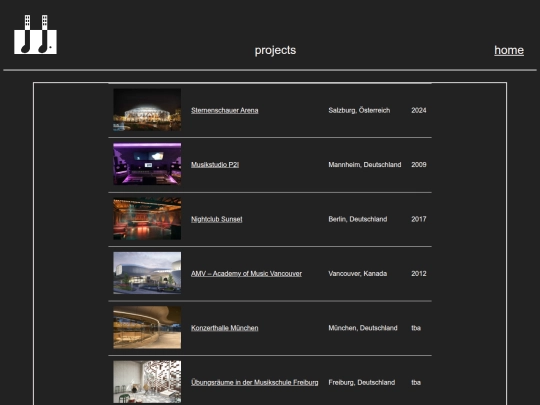
Task: Click the year 2017 in Nightclub row
Action: 419,219
